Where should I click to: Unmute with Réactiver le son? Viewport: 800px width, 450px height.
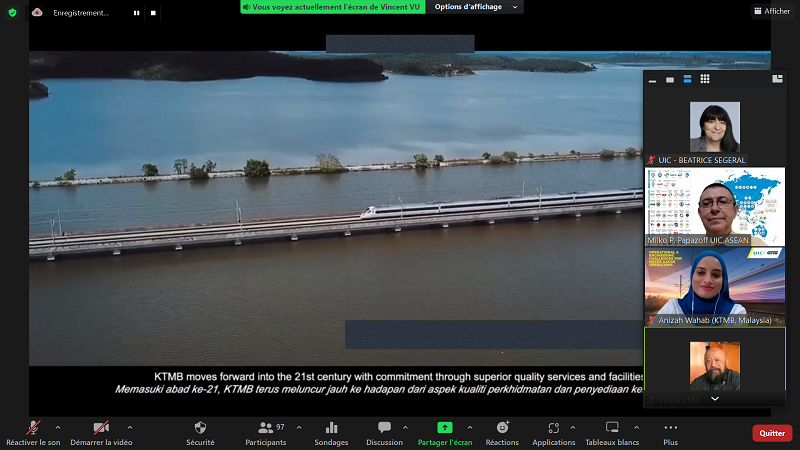(33, 428)
